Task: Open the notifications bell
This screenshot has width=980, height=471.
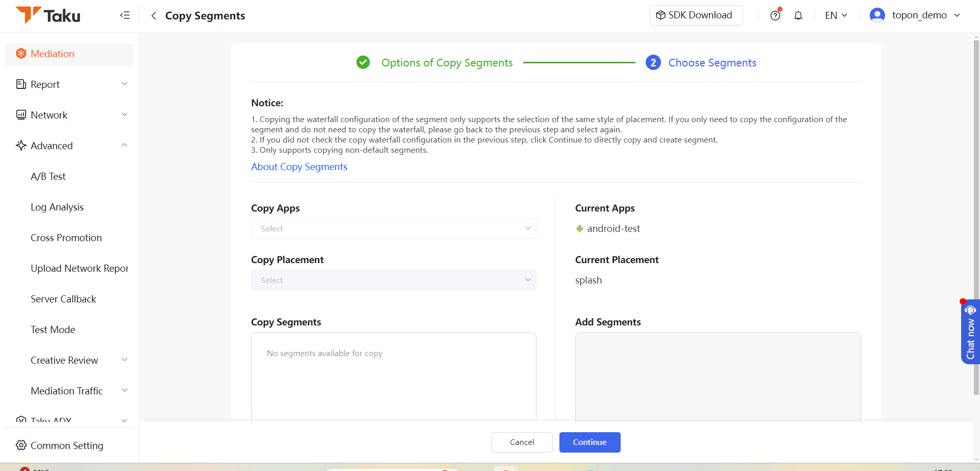Action: [798, 15]
